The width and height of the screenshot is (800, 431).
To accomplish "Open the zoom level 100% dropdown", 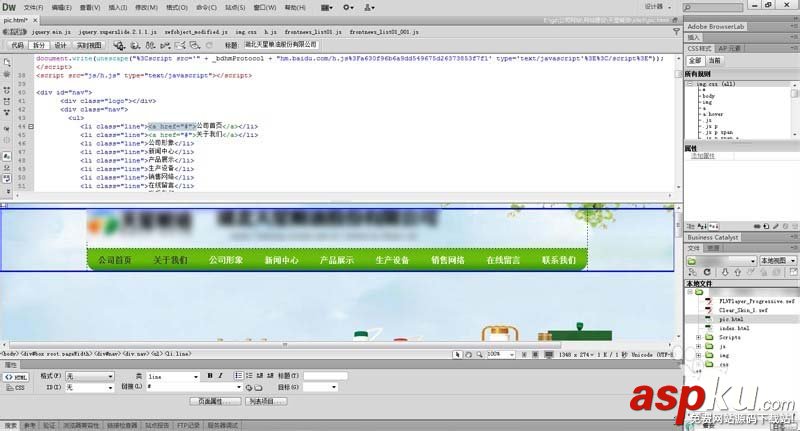I will point(501,354).
